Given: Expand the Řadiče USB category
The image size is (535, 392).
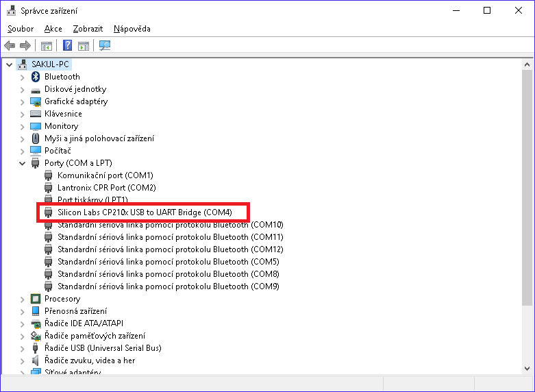Looking at the screenshot, I should click(x=22, y=349).
